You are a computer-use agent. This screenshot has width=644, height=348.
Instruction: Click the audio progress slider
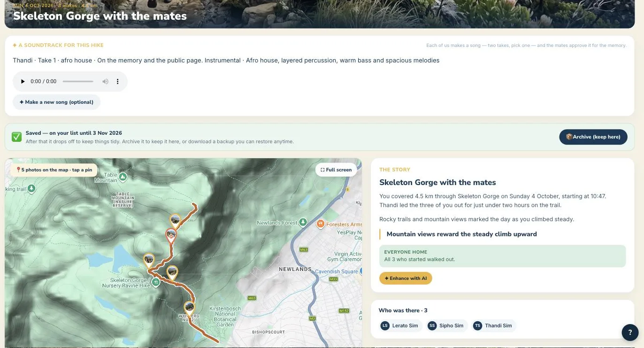tap(78, 82)
